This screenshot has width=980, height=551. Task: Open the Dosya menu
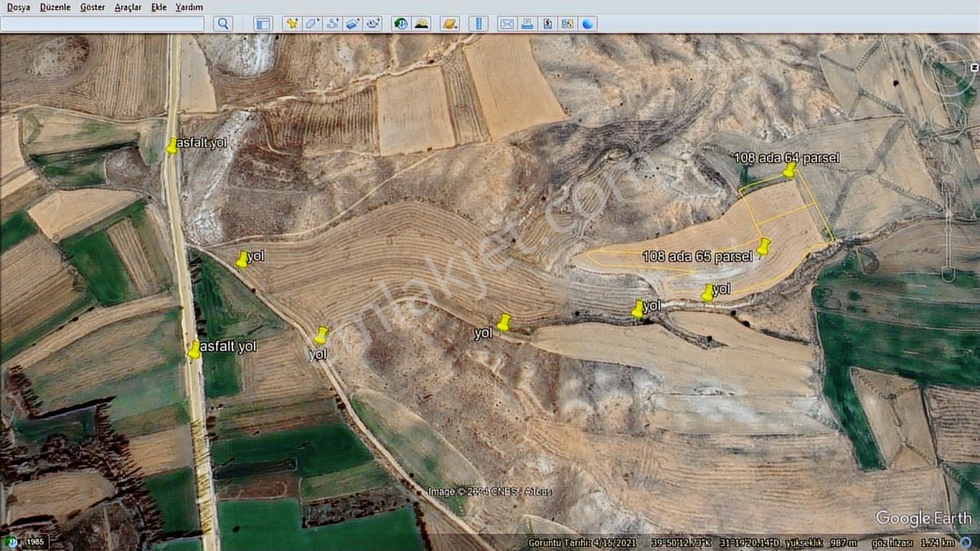19,7
